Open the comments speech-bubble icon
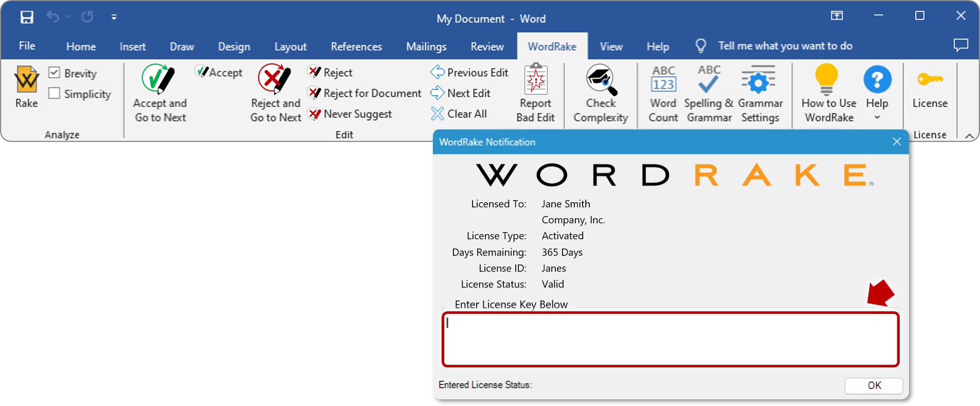The height and width of the screenshot is (406, 980). coord(960,45)
